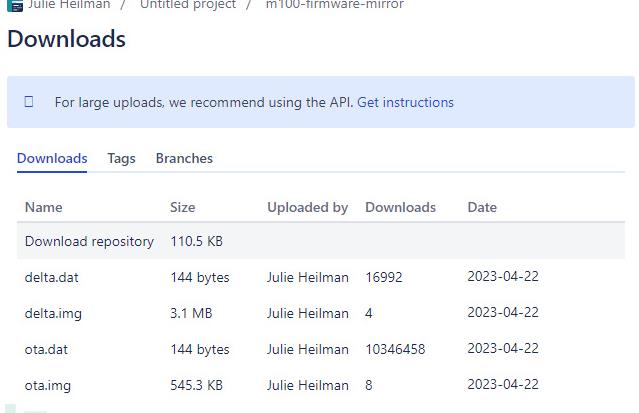Click Download repository link

pyautogui.click(x=89, y=241)
